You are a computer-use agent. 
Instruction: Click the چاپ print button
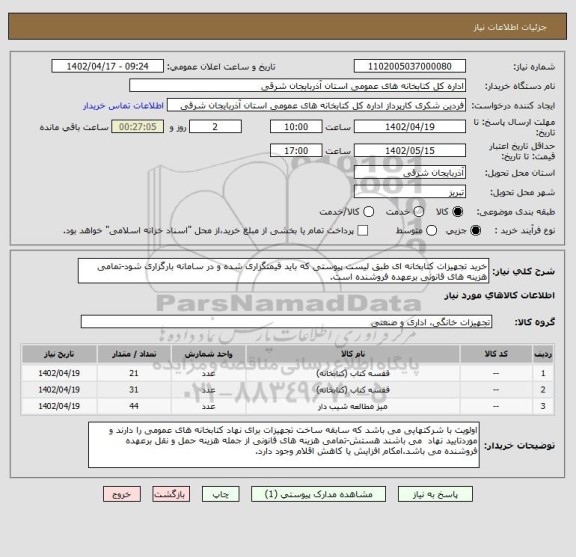coord(220,494)
